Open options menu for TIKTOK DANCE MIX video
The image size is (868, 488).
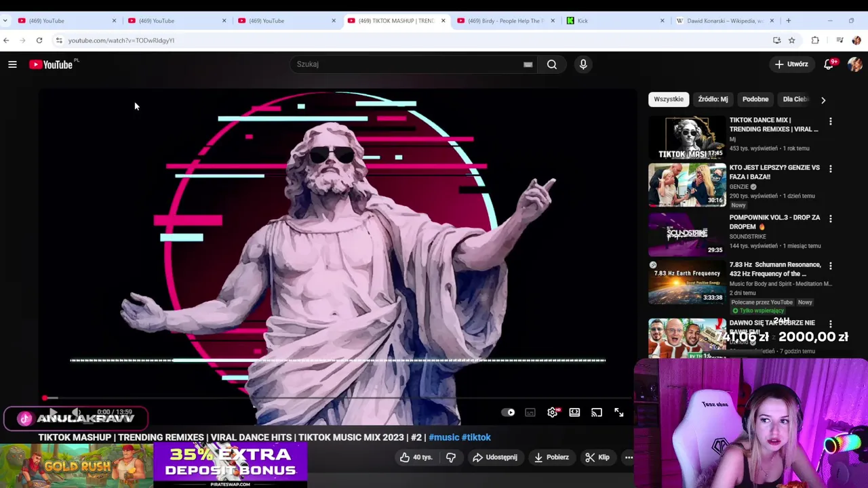(x=831, y=122)
